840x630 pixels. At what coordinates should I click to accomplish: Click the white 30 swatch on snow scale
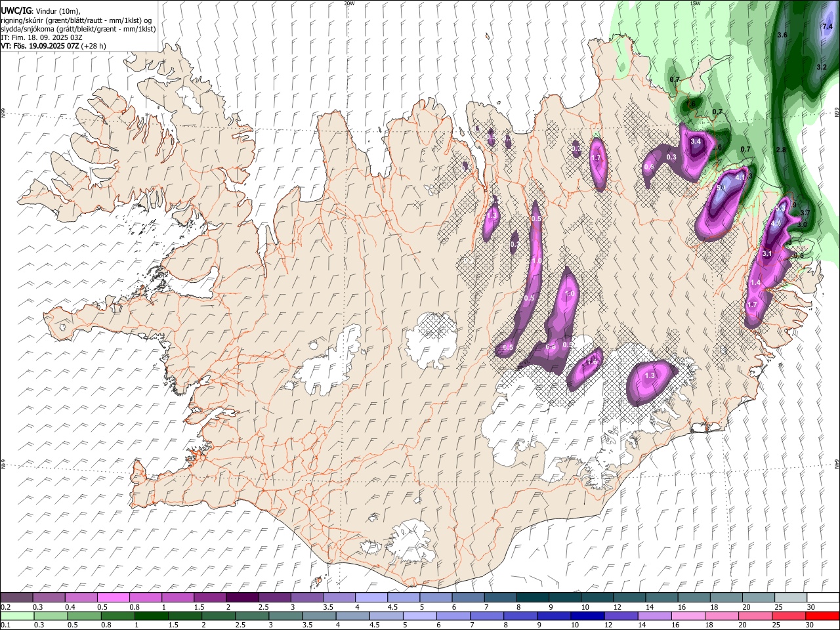click(822, 598)
